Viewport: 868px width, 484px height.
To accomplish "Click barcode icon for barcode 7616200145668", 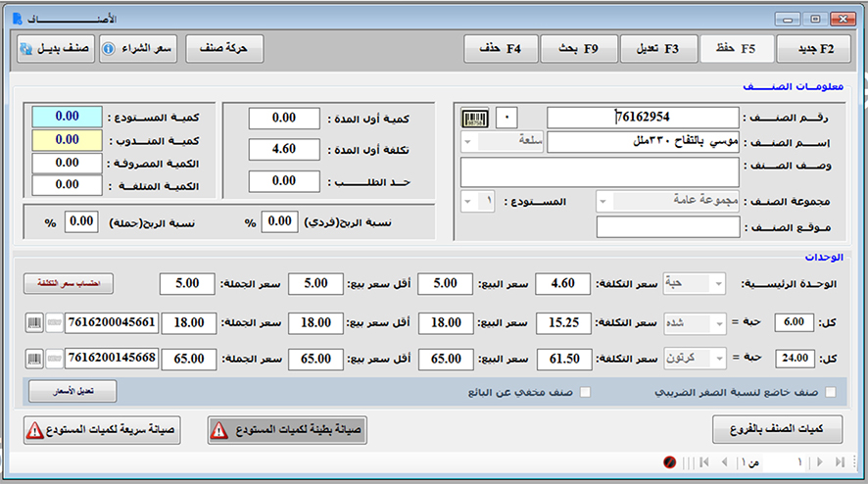I will (36, 357).
